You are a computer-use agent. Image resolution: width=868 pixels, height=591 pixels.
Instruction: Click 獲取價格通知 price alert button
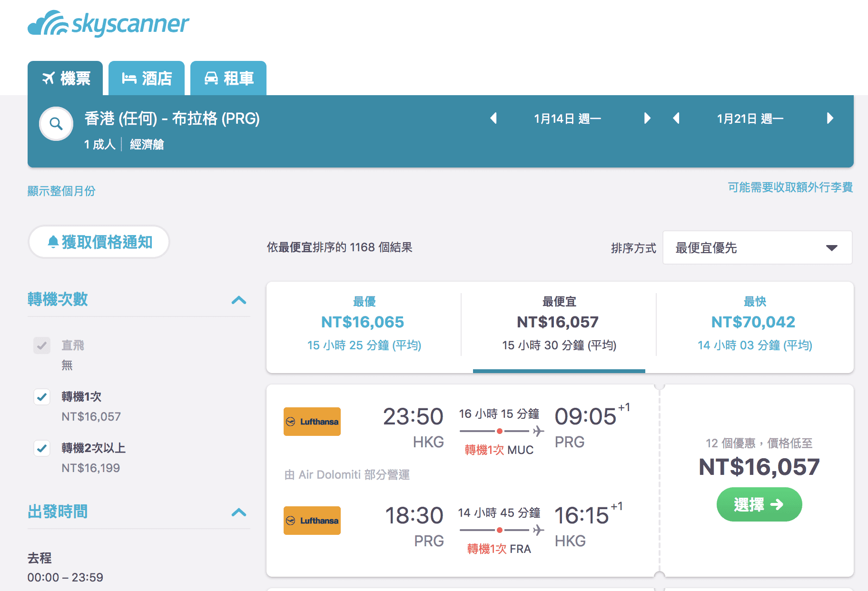(x=99, y=242)
